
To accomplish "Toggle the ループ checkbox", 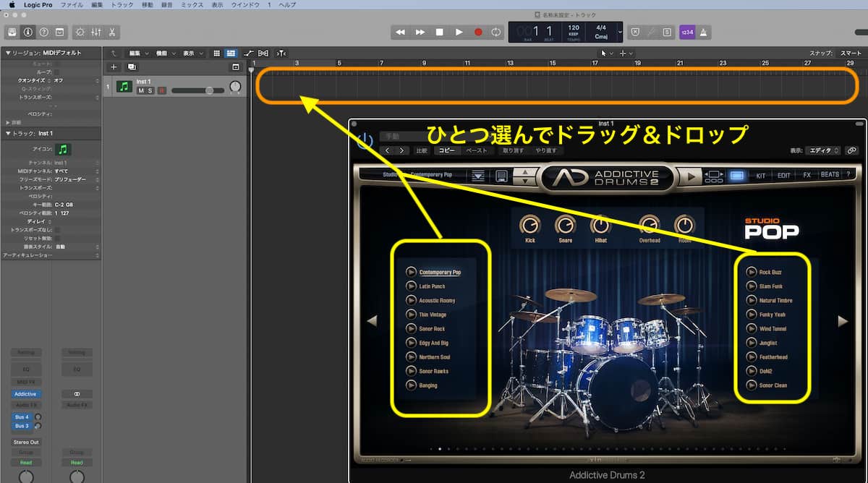I will 58,72.
